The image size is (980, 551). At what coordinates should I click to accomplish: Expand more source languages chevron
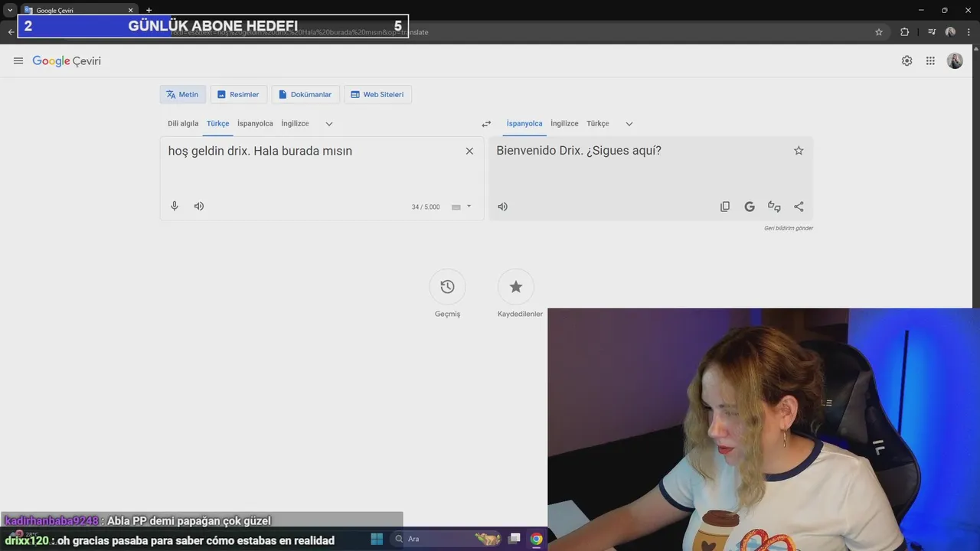click(329, 124)
